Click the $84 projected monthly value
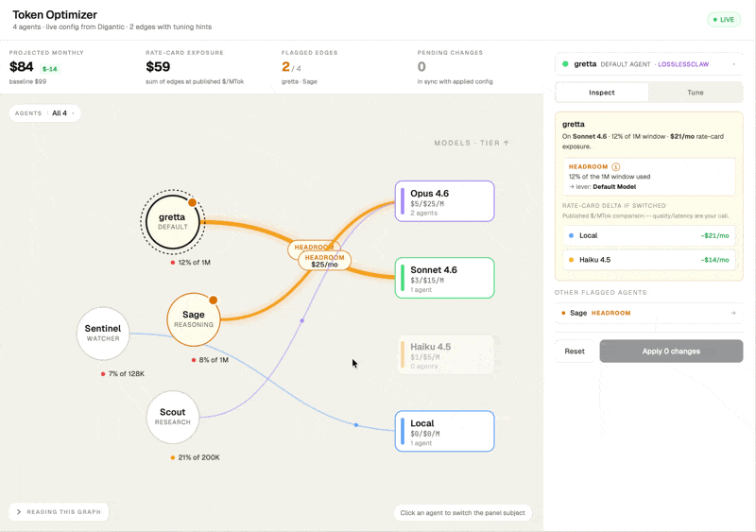Viewport: 756px width, 532px height. 21,66
